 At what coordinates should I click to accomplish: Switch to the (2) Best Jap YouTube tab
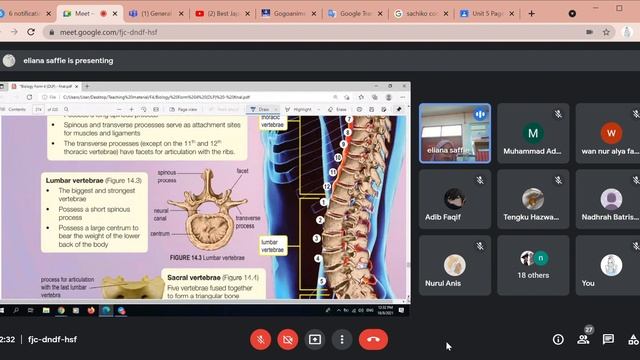[x=222, y=13]
